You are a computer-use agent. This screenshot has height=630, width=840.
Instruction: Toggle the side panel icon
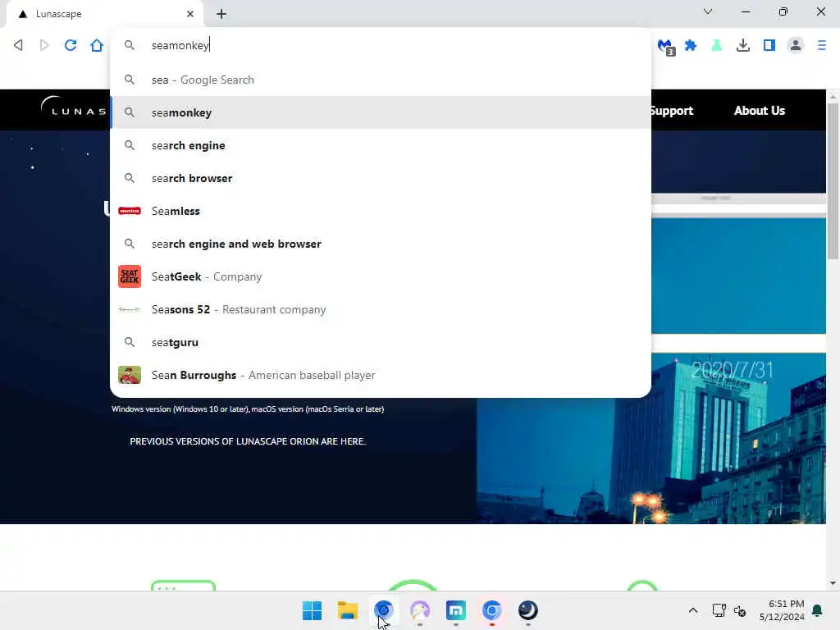769,45
